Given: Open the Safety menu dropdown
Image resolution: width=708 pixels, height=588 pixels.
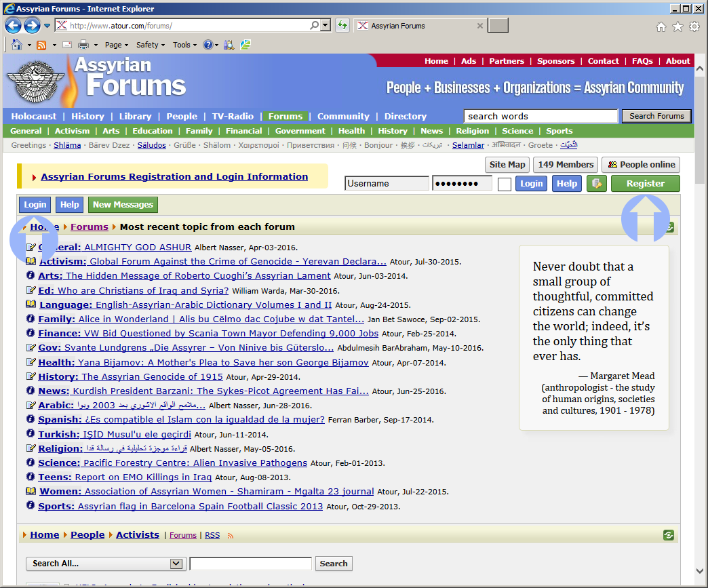Looking at the screenshot, I should click(x=151, y=45).
